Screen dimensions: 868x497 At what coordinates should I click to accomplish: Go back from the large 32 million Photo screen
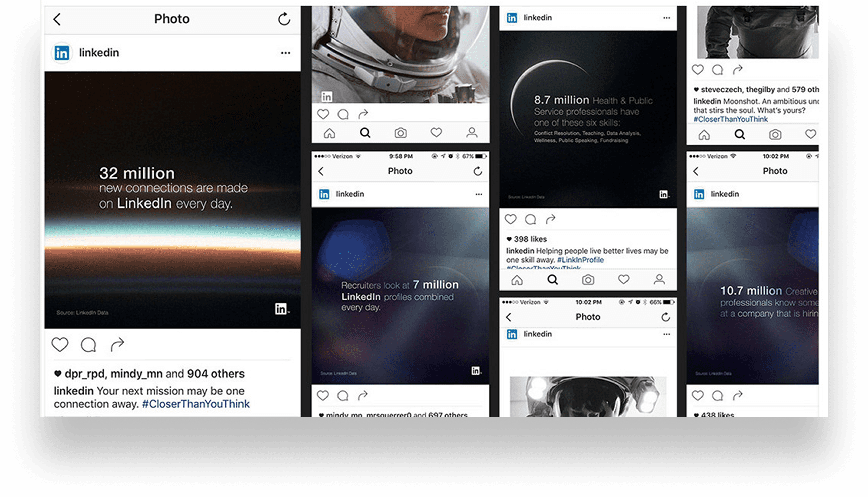coord(57,19)
